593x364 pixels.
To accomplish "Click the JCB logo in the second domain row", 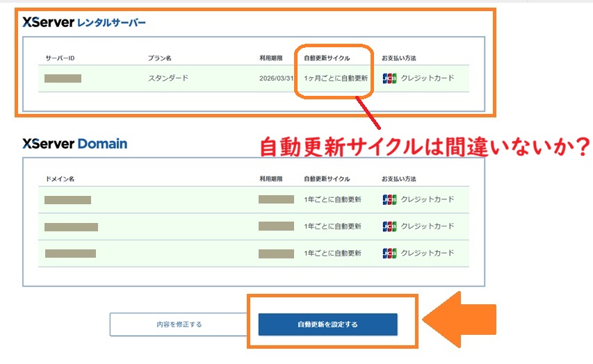I will coord(389,226).
